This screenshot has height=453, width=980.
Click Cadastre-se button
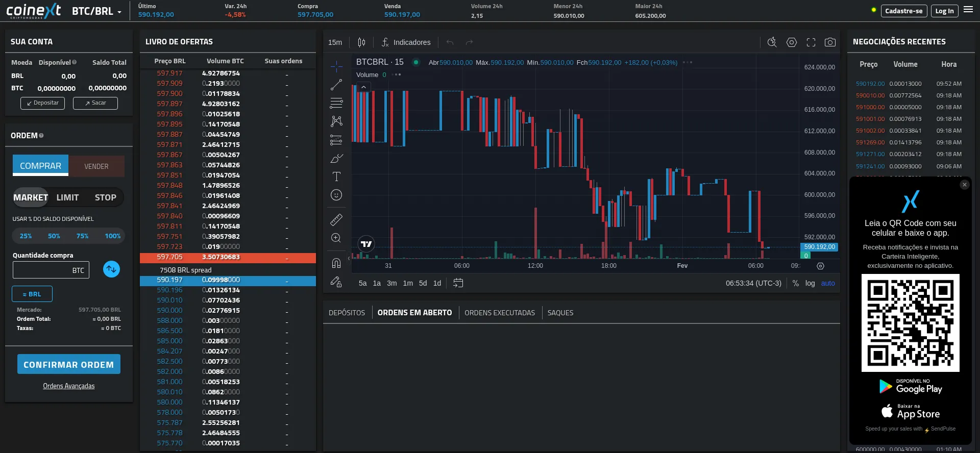[904, 11]
